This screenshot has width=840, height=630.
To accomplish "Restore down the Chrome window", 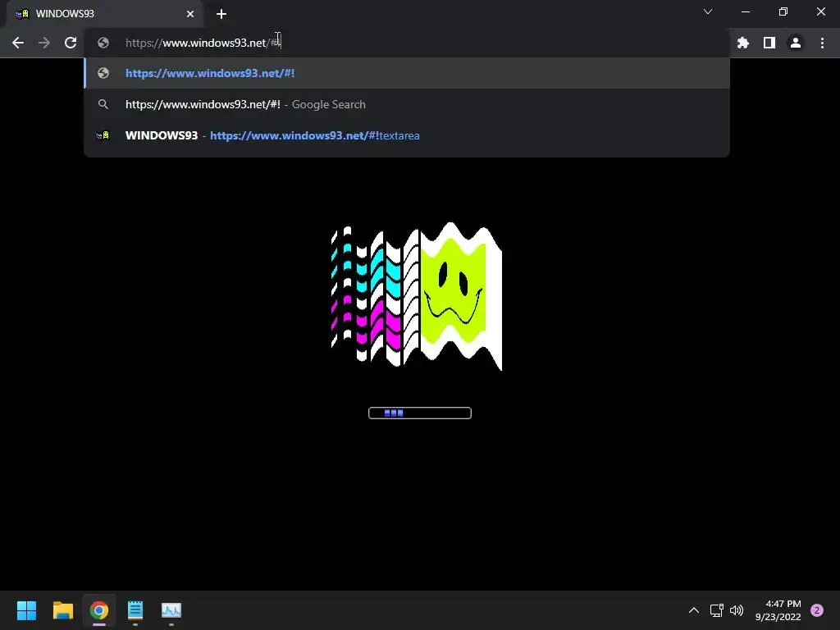I will click(x=783, y=11).
